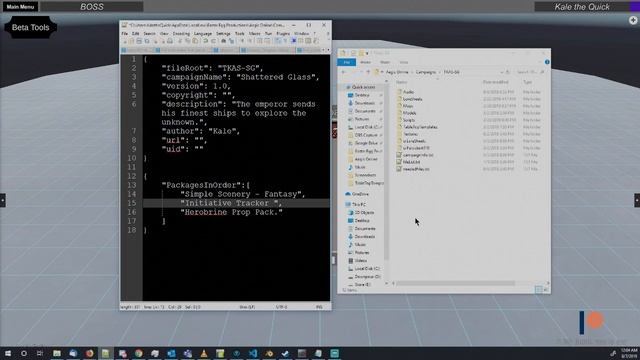This screenshot has height=360, width=640.
Task: Sort files by the Name column
Action: click(x=402, y=82)
